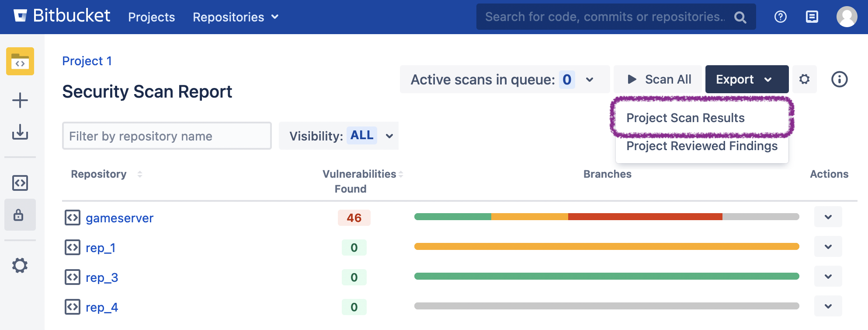Open the user profile avatar

(847, 17)
